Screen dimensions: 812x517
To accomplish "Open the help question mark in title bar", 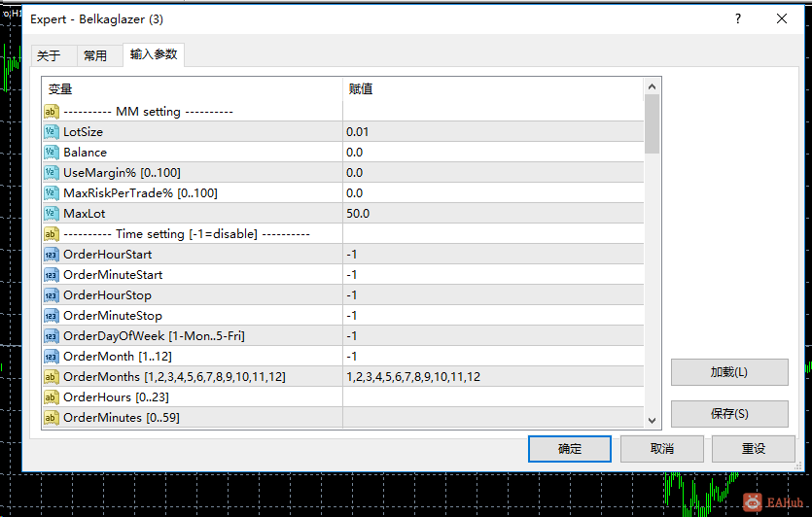I will (x=738, y=19).
